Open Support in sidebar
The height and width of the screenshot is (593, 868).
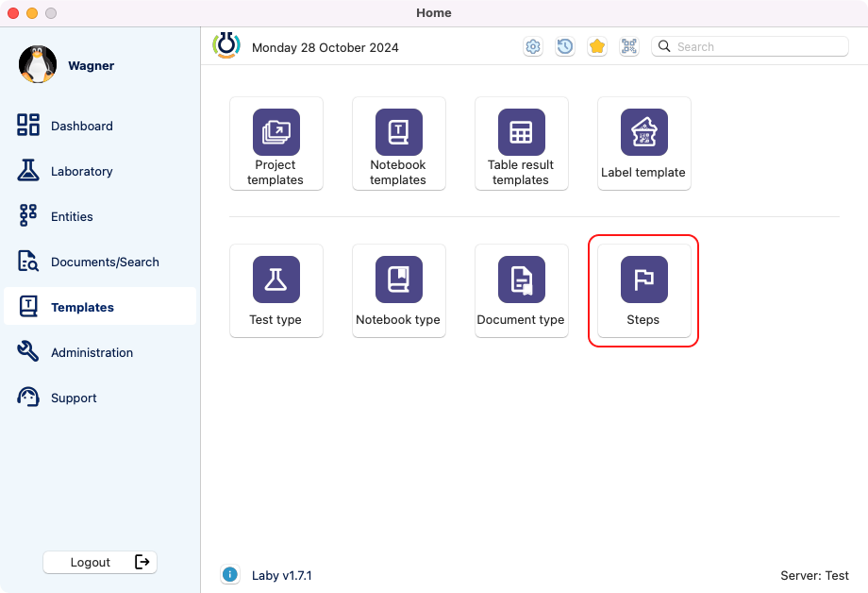click(100, 398)
